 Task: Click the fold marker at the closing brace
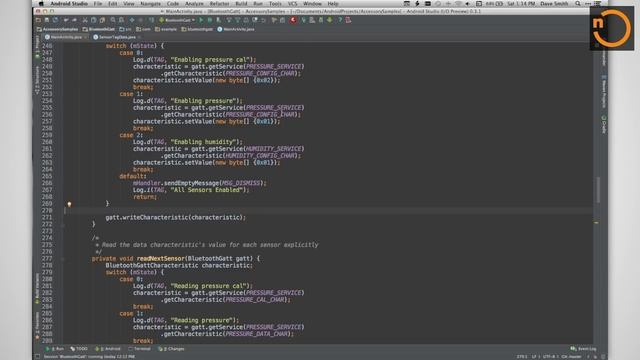pos(62,224)
